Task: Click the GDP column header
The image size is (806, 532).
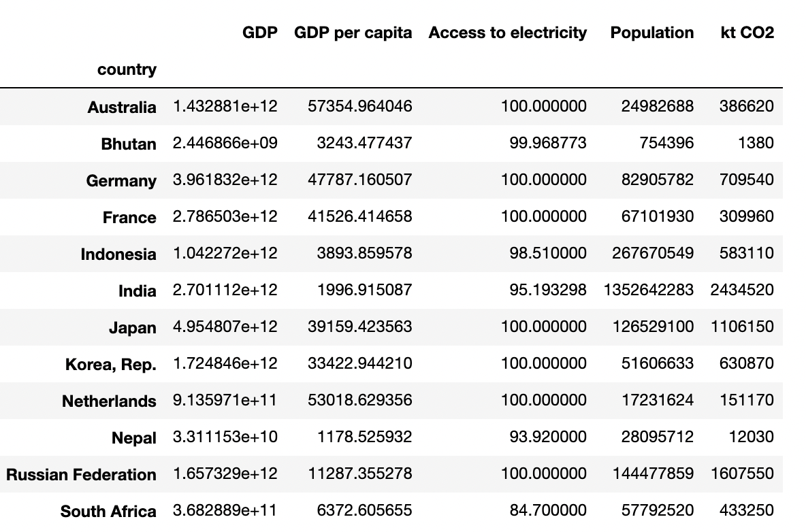Action: coord(259,33)
